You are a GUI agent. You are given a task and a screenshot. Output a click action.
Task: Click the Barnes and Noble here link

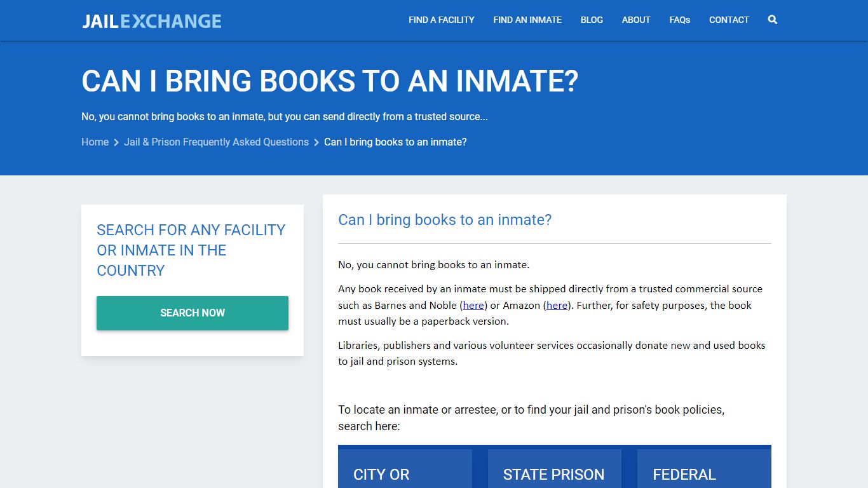point(473,305)
